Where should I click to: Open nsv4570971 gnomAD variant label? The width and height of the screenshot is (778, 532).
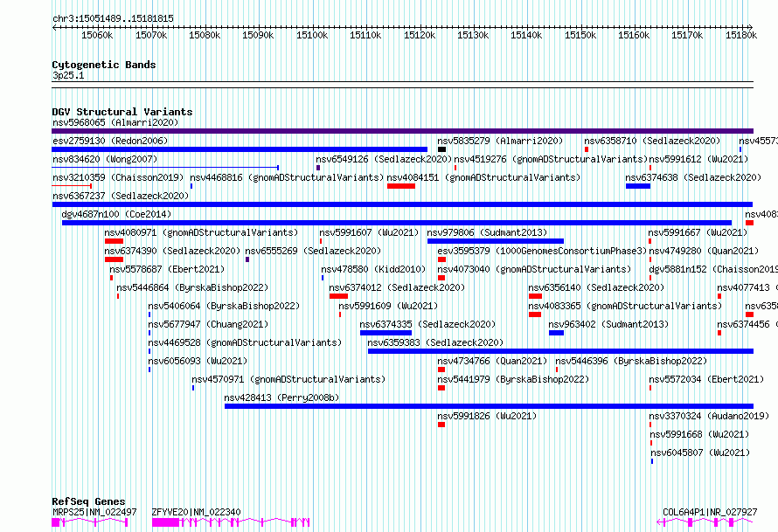pyautogui.click(x=288, y=379)
